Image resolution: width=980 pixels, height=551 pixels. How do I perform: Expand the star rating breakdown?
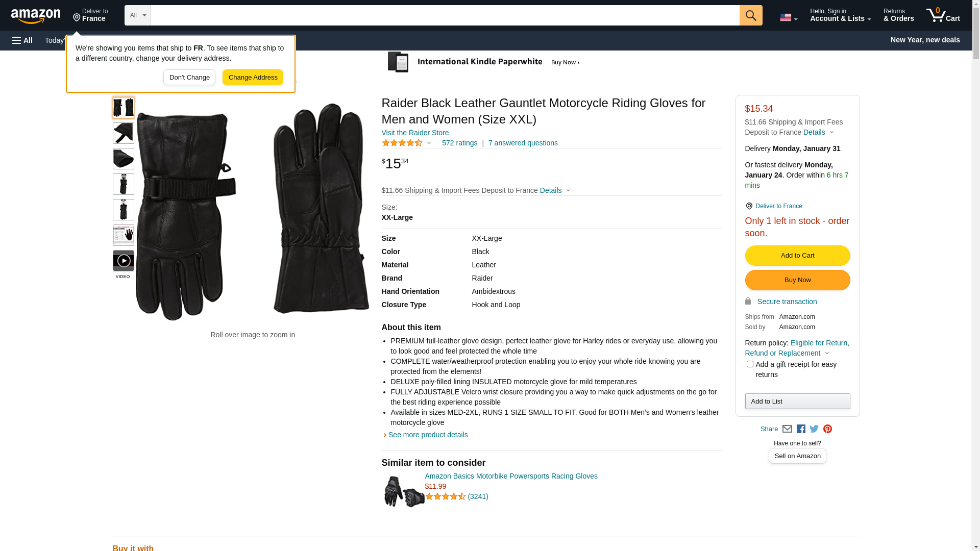tap(407, 143)
